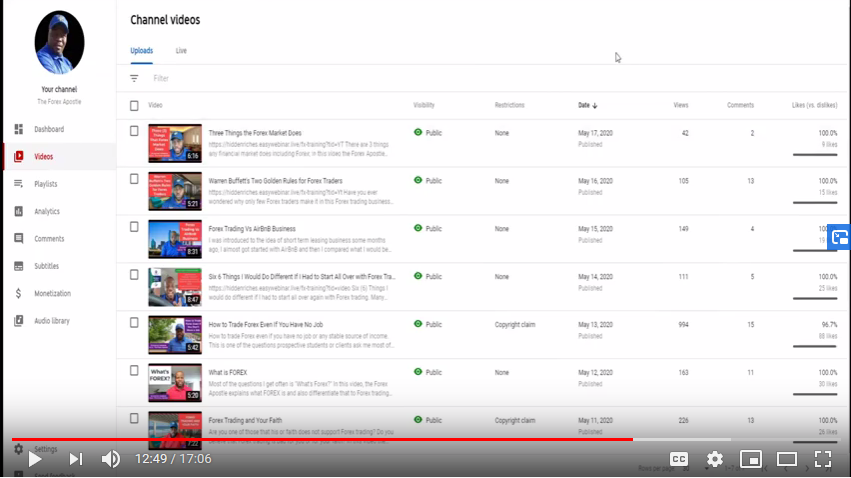The height and width of the screenshot is (478, 851).
Task: Select the Videos icon in sidebar
Action: [x=18, y=156]
